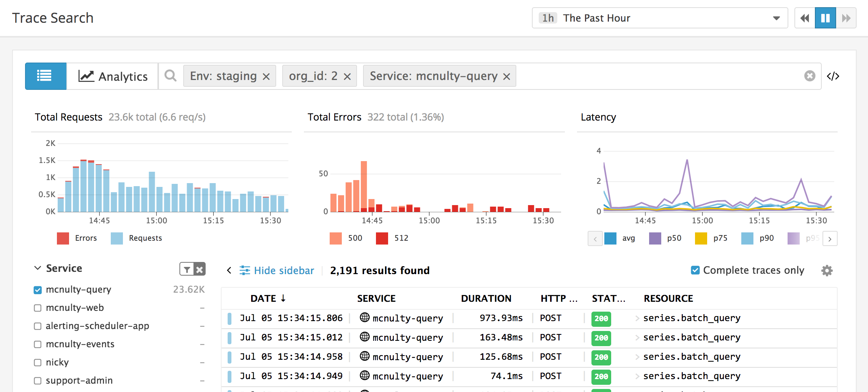Switch to the Analytics tab
868x392 pixels.
coord(112,76)
